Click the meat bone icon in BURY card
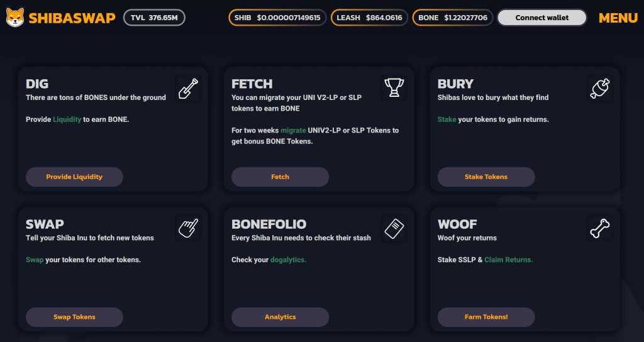 coord(600,88)
